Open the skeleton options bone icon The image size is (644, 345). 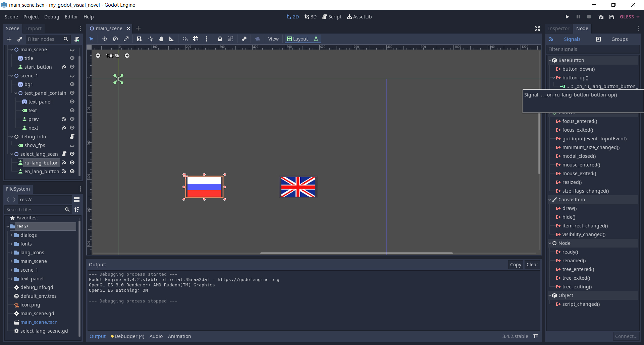(x=244, y=39)
